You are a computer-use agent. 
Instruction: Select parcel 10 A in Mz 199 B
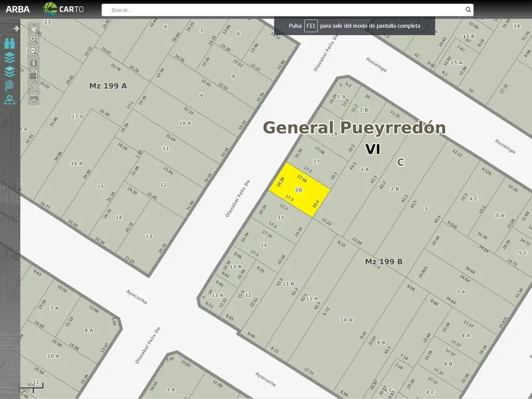tap(347, 320)
